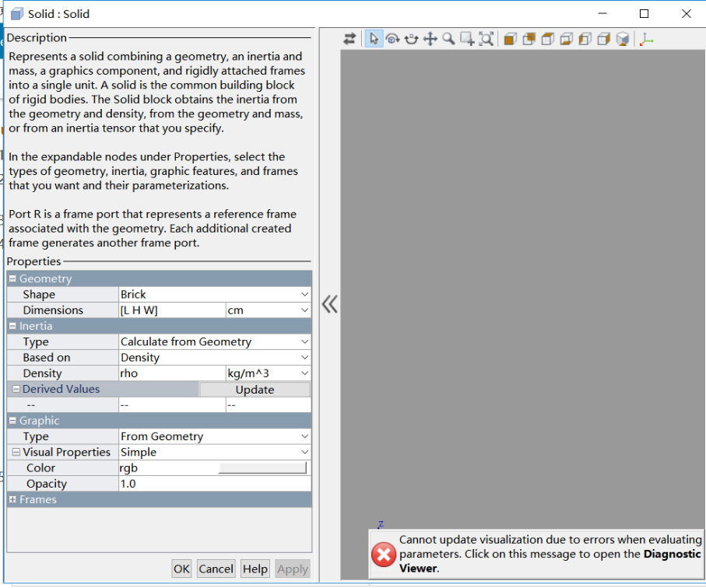Collapse the Graphic section
This screenshot has width=706, height=588.
tap(12, 421)
